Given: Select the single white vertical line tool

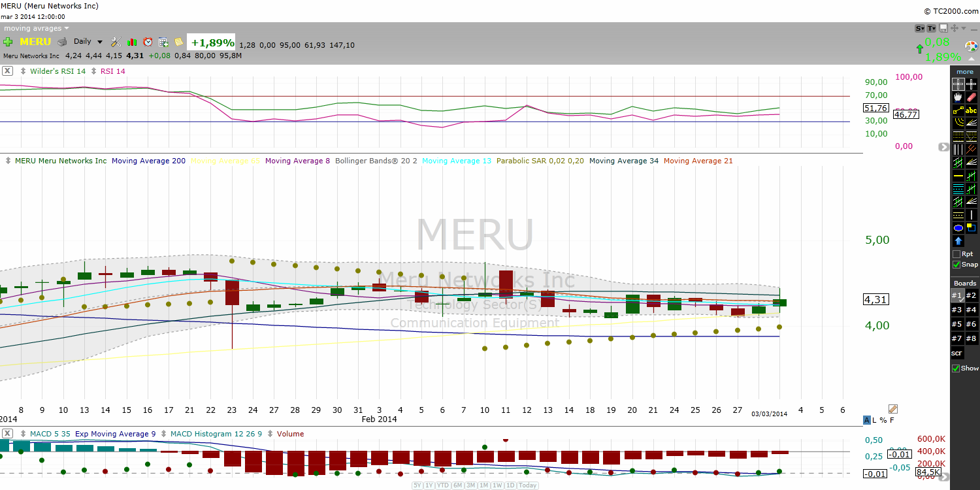Looking at the screenshot, I should [971, 214].
